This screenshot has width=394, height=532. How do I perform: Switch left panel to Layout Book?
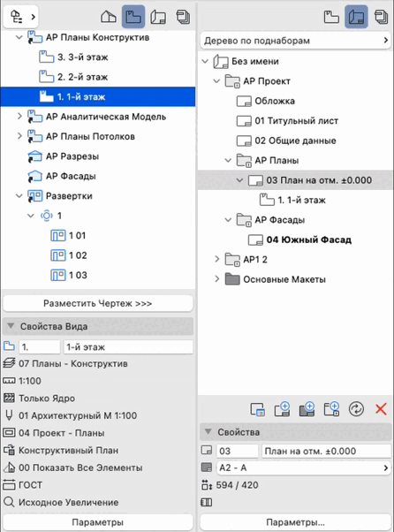[x=158, y=17]
